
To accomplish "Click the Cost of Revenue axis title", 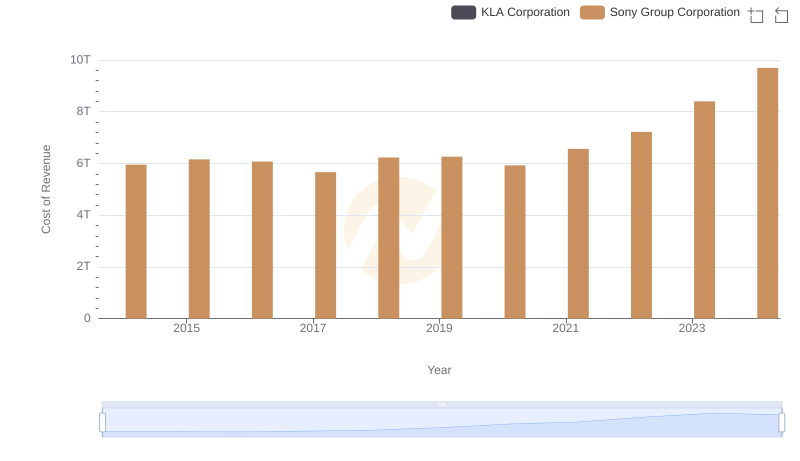I will [x=46, y=189].
